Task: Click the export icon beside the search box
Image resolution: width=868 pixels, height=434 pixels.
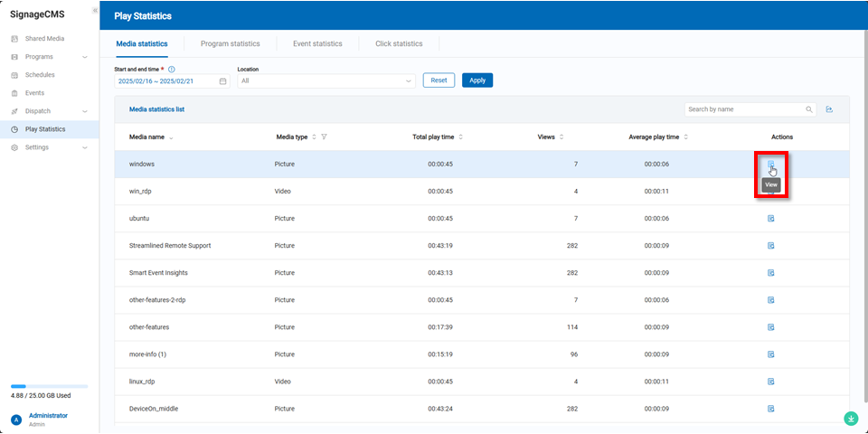Action: click(829, 109)
